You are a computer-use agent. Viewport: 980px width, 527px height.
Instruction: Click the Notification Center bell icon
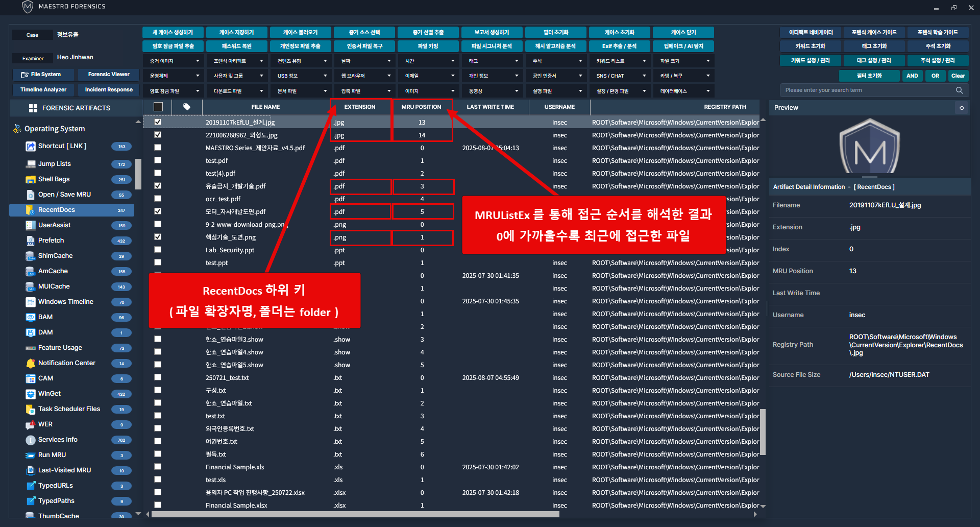pyautogui.click(x=30, y=363)
